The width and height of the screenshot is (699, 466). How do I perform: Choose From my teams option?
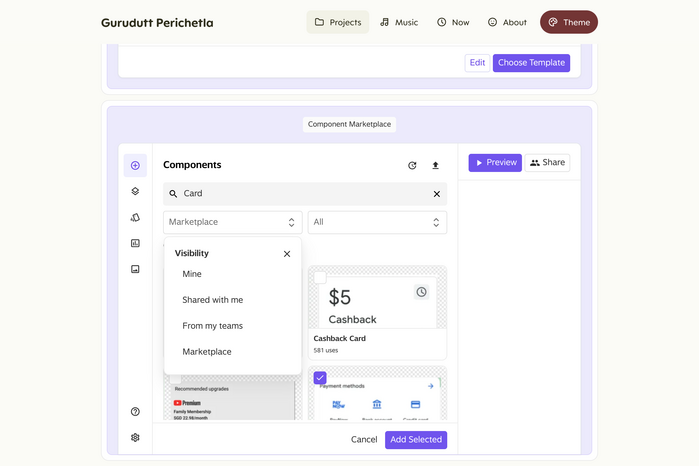(212, 326)
